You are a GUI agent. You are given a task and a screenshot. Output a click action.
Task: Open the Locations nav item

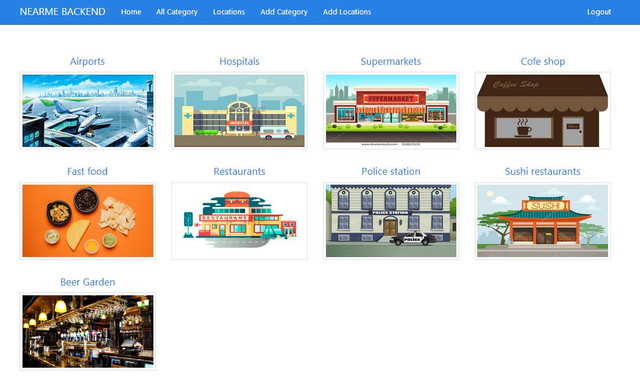(229, 12)
